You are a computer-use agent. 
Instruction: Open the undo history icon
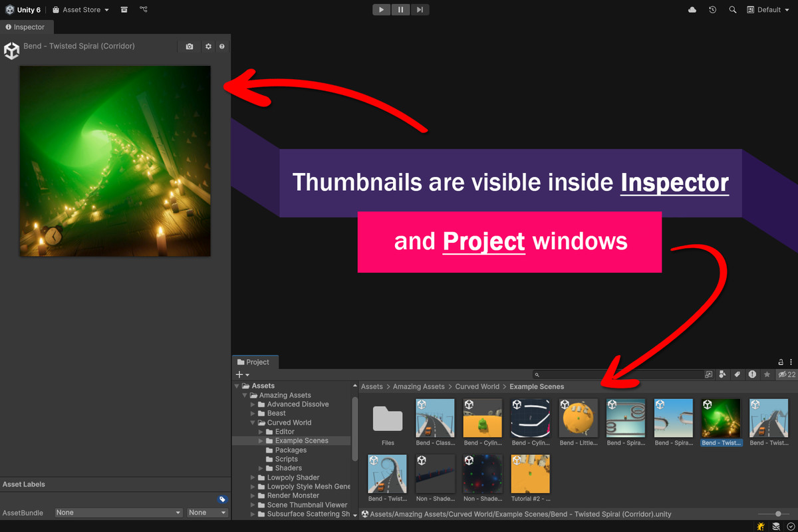pyautogui.click(x=712, y=10)
